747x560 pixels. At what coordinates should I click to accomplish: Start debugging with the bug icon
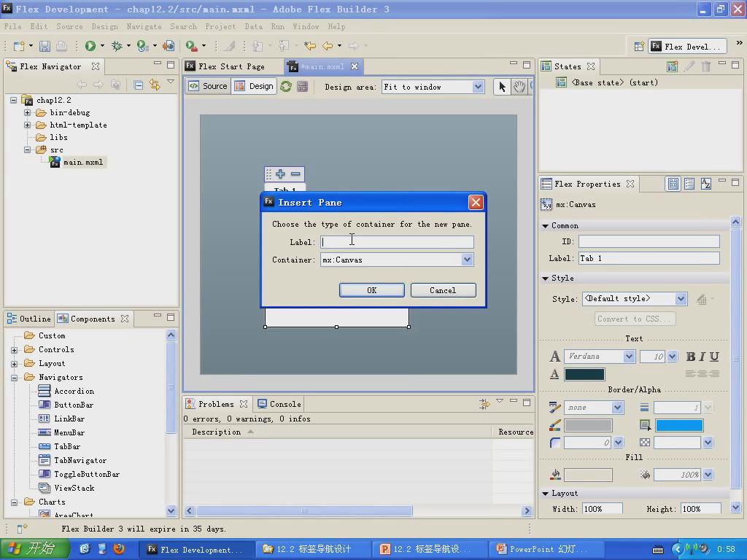[117, 46]
